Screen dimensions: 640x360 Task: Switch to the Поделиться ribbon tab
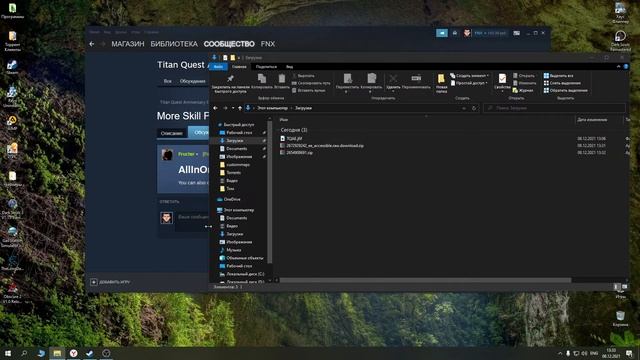pos(266,67)
